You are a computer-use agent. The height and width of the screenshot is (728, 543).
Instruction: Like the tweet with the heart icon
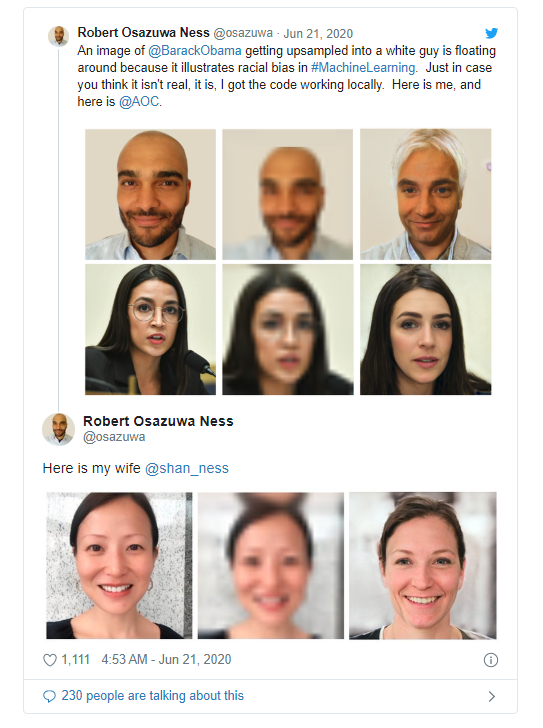coord(50,660)
